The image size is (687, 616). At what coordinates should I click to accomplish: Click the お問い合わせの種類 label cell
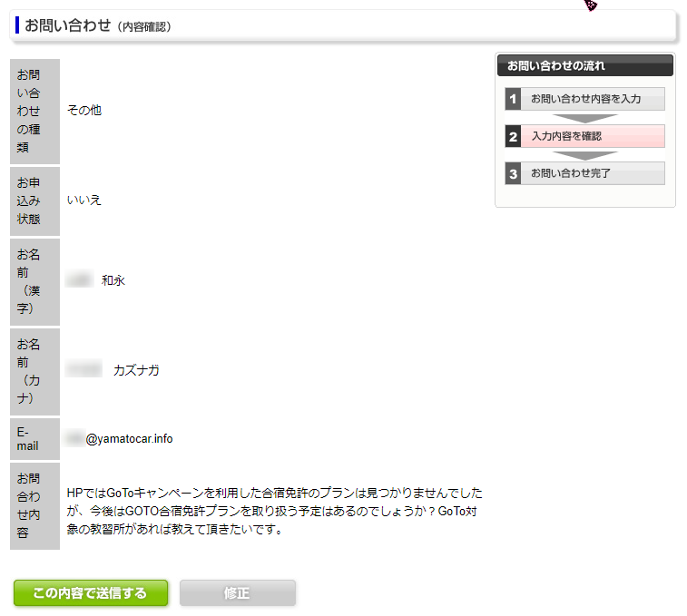tap(34, 111)
